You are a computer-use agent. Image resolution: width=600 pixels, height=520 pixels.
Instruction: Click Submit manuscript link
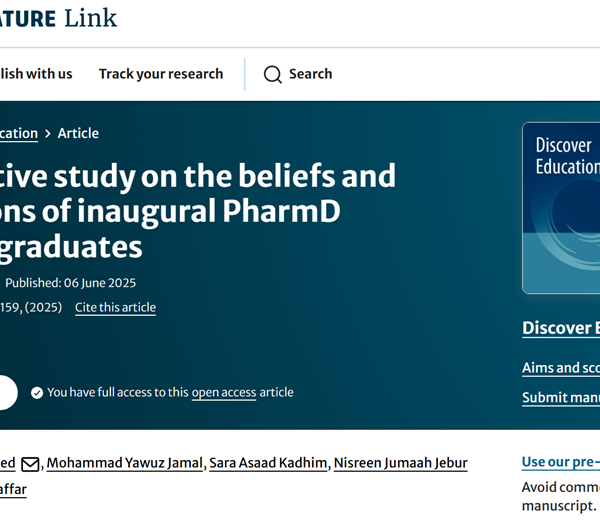point(561,398)
